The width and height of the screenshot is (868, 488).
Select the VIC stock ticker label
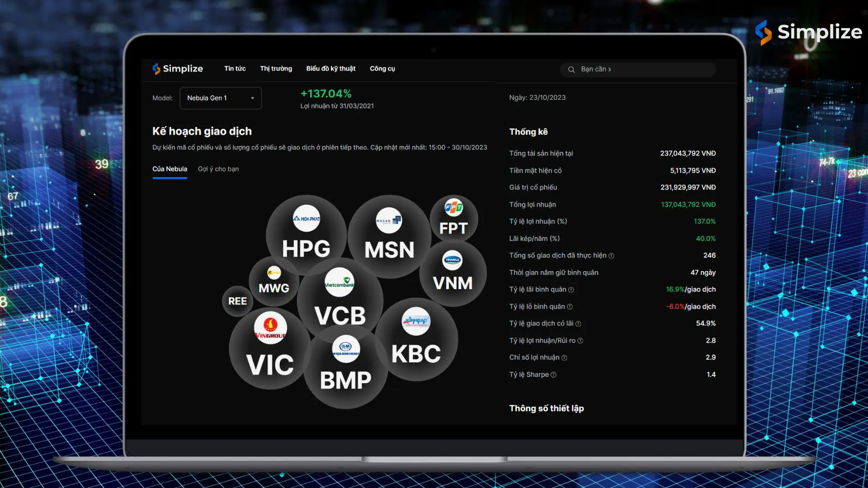tap(270, 365)
